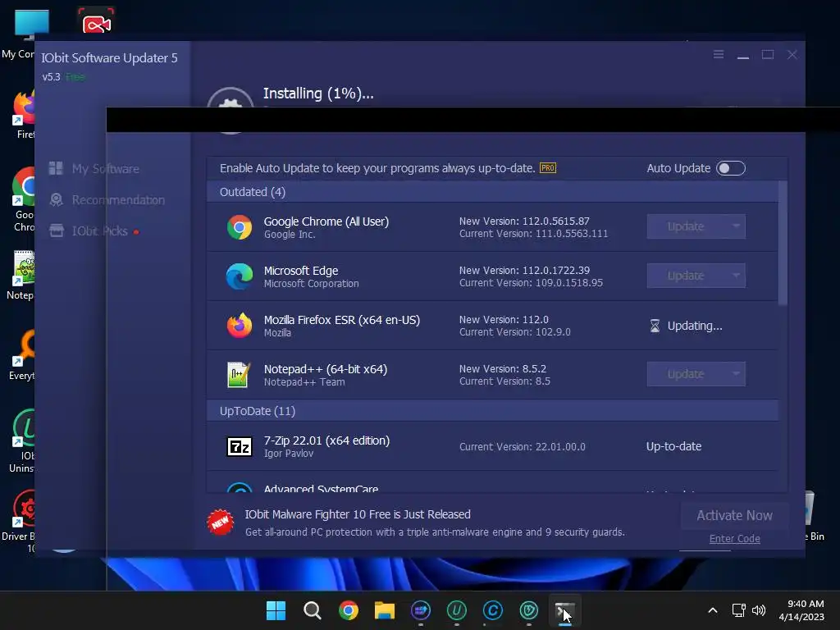840x630 pixels.
Task: Click the volume speaker tray icon
Action: coord(759,610)
